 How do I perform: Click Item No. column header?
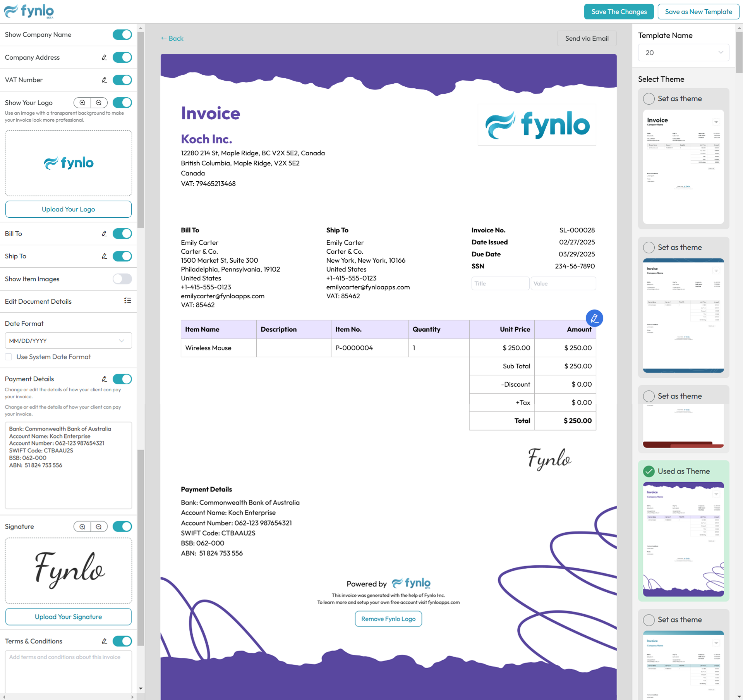(x=370, y=329)
